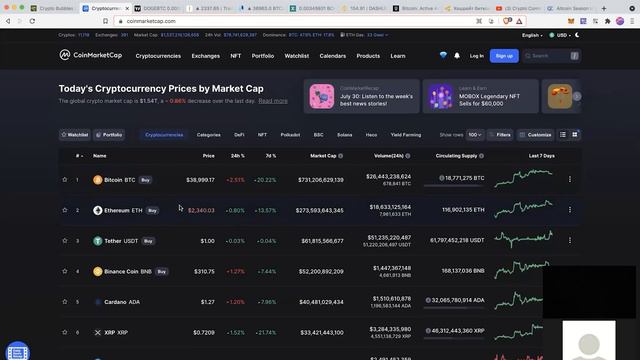This screenshot has width=640, height=360.
Task: Click Market Cap info icon
Action: pos(340,156)
